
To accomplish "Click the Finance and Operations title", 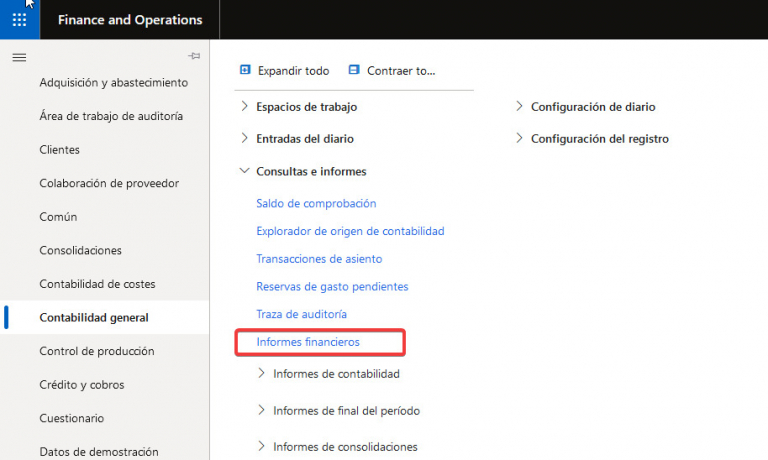I will 130,20.
